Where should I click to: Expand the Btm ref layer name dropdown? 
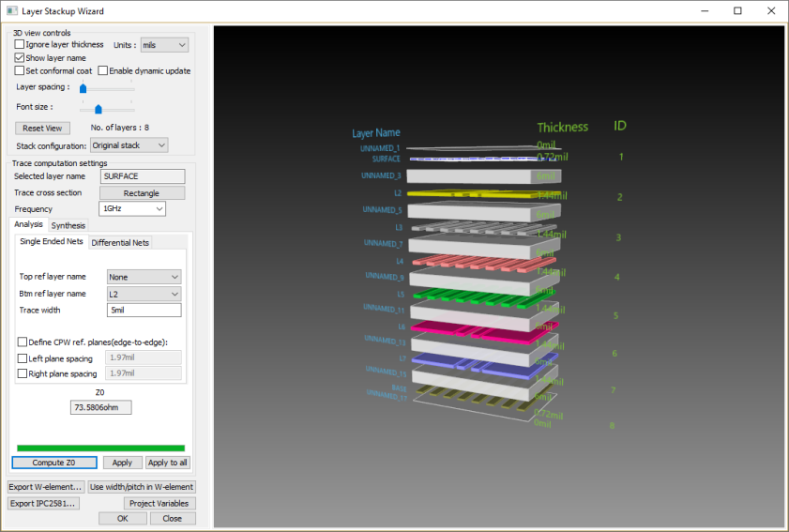click(144, 294)
